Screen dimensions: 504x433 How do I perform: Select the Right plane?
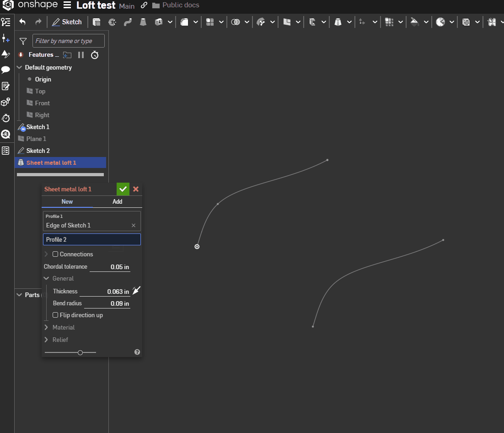click(x=42, y=115)
